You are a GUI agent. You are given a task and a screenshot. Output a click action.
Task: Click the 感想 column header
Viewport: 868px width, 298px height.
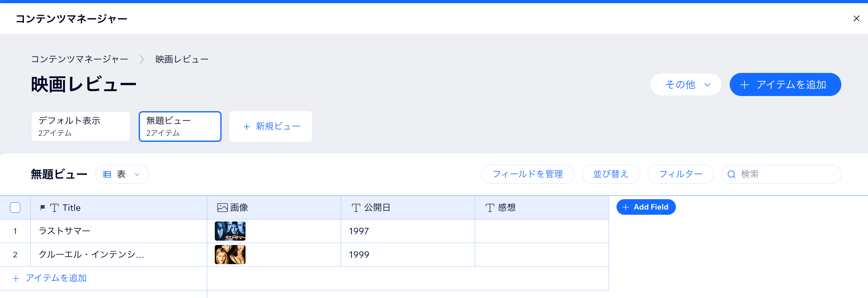542,208
